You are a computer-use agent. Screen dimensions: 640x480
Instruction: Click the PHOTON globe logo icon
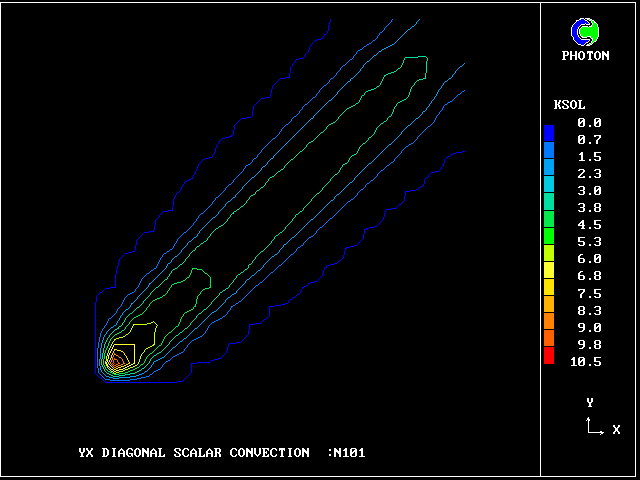click(584, 32)
